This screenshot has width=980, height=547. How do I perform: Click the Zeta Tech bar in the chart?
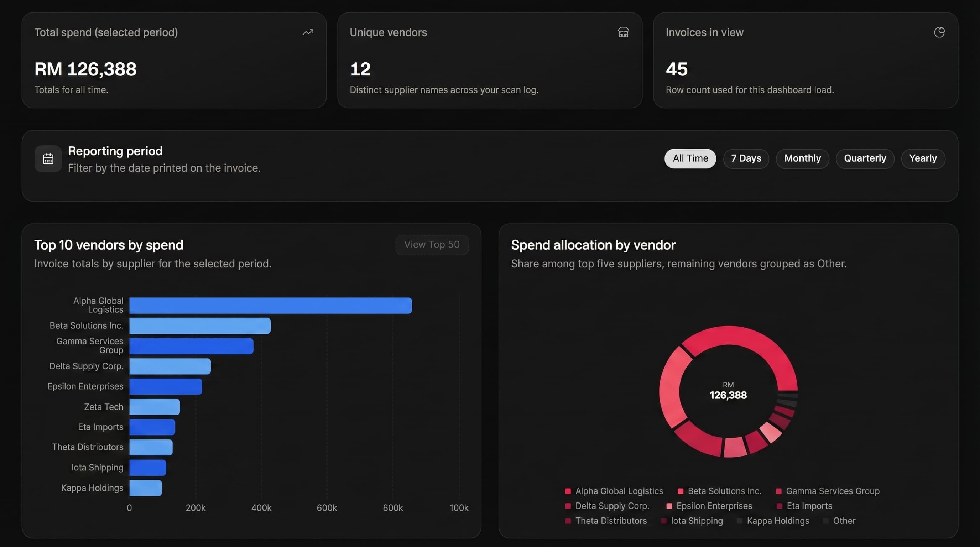(x=154, y=406)
